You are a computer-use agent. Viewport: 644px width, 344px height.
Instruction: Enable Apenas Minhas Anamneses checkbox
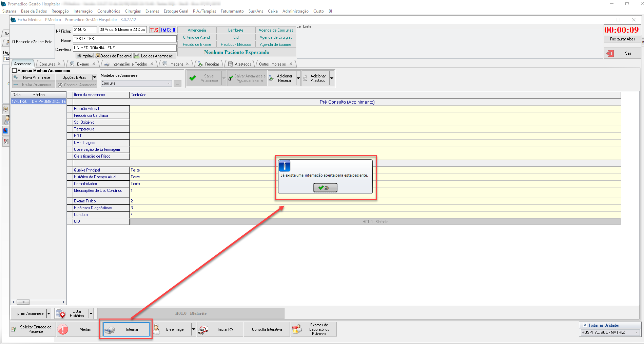click(x=15, y=71)
